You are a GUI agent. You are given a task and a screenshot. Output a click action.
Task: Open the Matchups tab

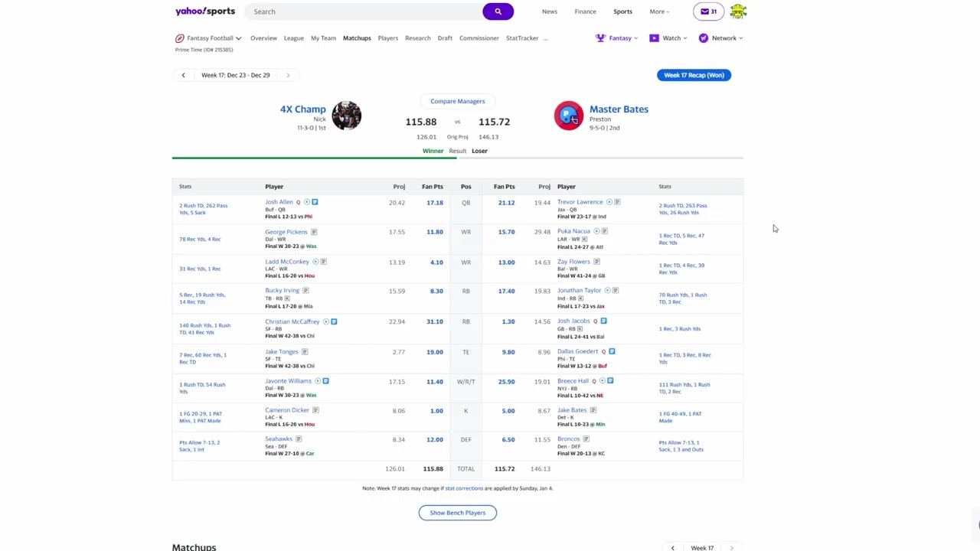(357, 38)
